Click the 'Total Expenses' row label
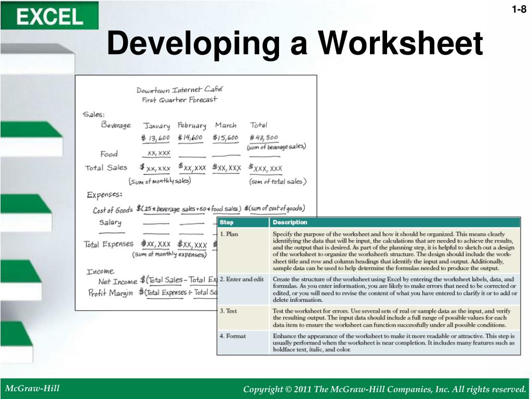532x399 pixels. [109, 244]
